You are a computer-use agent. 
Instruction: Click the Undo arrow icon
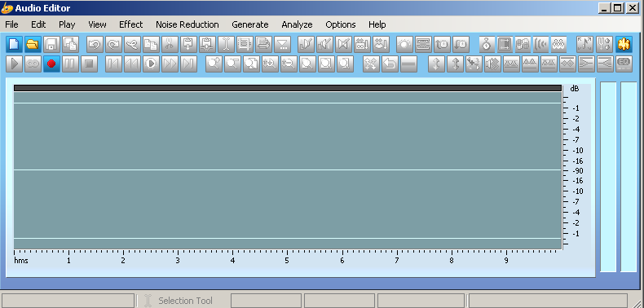point(95,44)
